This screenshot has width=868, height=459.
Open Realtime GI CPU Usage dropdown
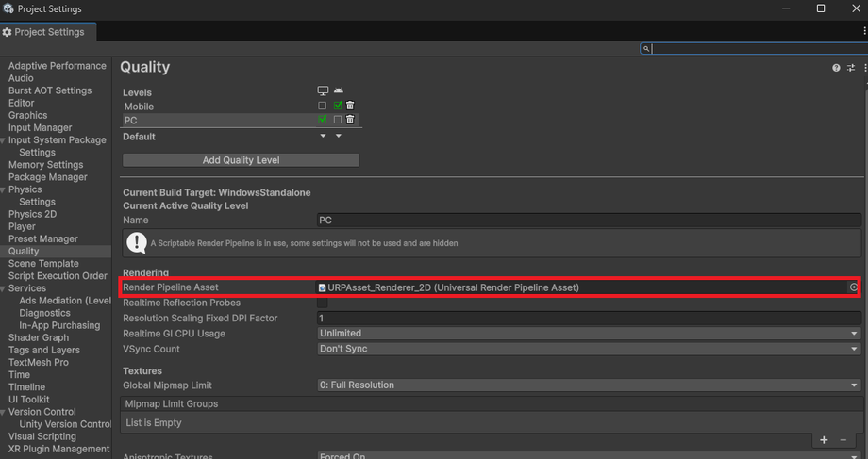(589, 334)
